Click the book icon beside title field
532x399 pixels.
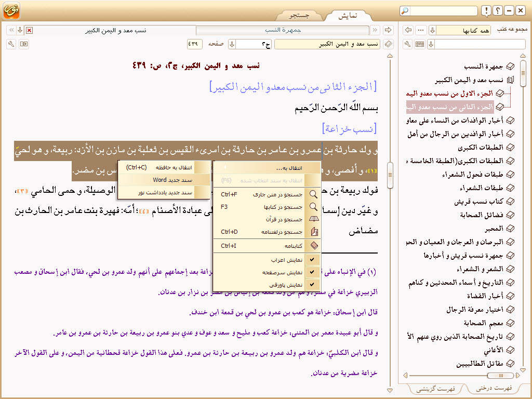[x=389, y=44]
